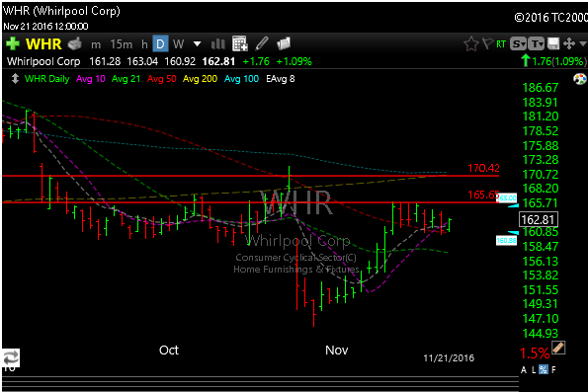Screen dimensions: 588x392
Task: Click the star favorite icon
Action: tap(471, 43)
